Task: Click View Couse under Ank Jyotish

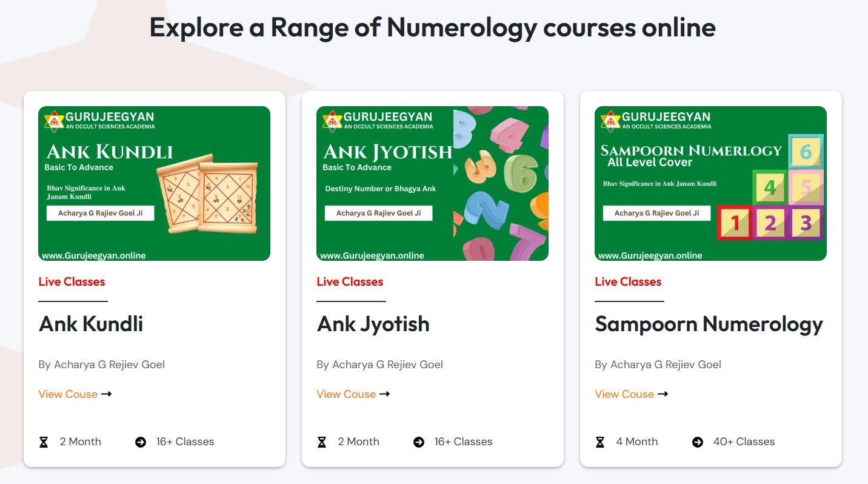Action: [x=346, y=394]
